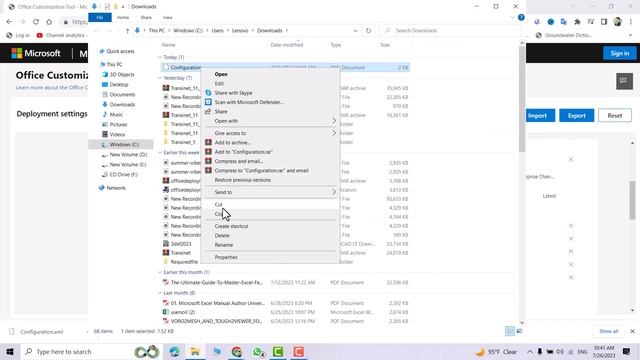Viewport: 640px width, 360px height.
Task: Click the Search Downloads field
Action: tap(449, 31)
